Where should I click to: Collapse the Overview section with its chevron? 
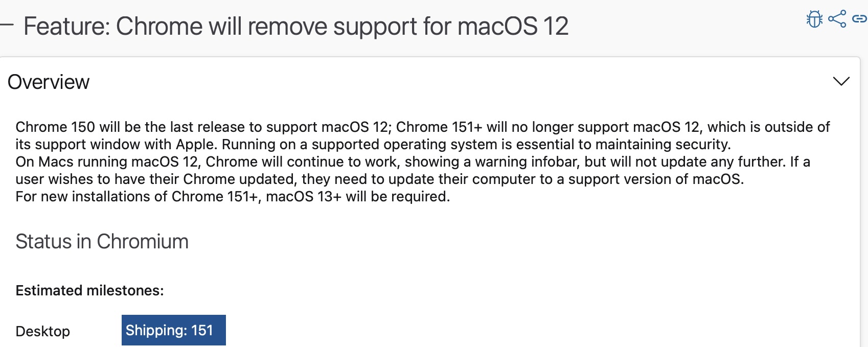841,81
